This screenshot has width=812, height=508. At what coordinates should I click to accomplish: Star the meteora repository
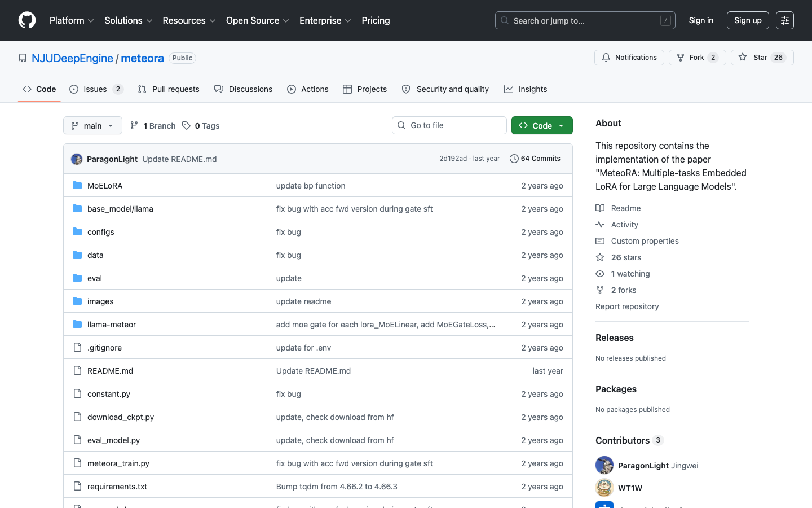pyautogui.click(x=762, y=58)
